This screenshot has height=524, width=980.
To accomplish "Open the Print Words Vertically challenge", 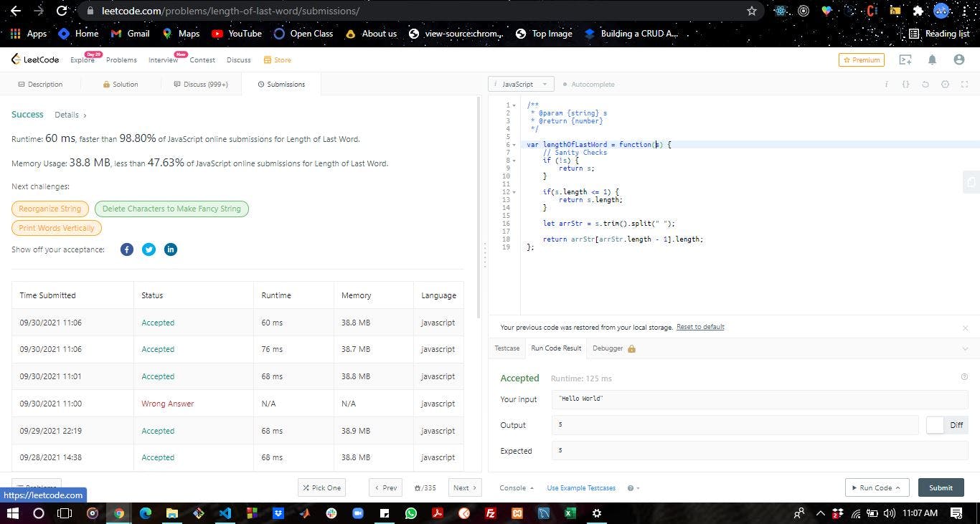I will point(57,228).
